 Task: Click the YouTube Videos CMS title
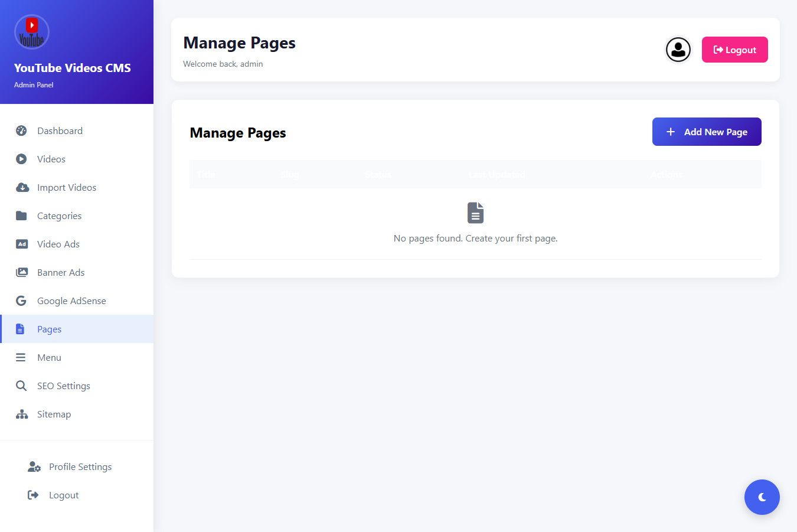(x=73, y=68)
